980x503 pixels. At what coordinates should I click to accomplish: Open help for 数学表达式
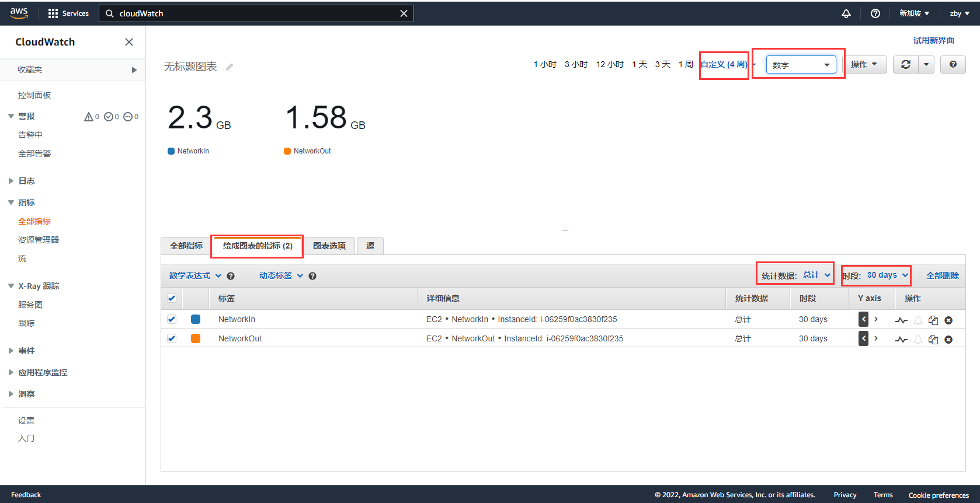pos(231,276)
